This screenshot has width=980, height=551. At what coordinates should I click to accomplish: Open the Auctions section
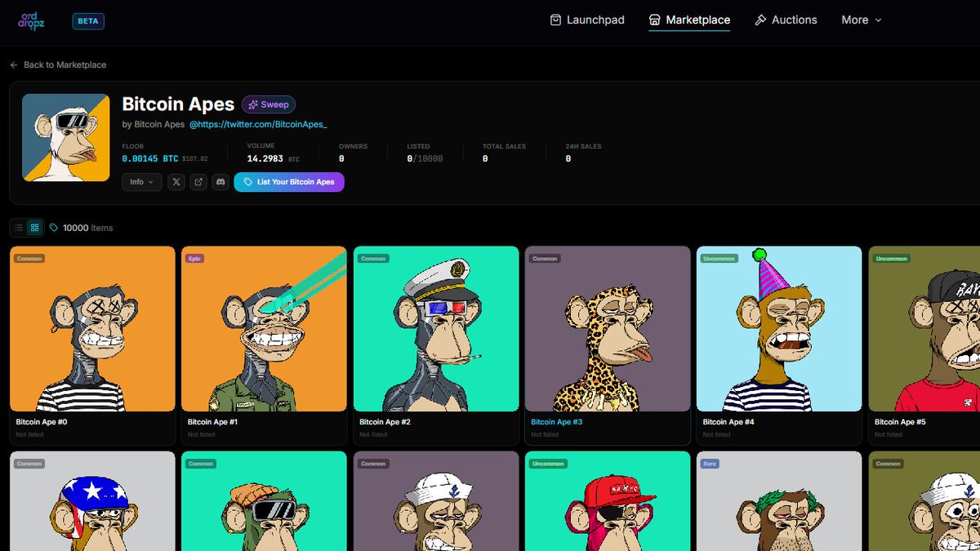click(x=786, y=20)
